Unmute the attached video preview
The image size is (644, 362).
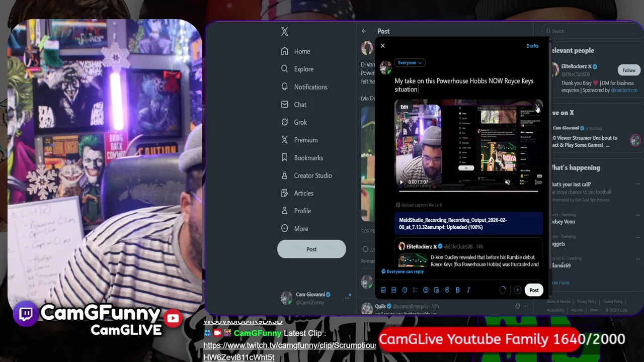[x=507, y=182]
